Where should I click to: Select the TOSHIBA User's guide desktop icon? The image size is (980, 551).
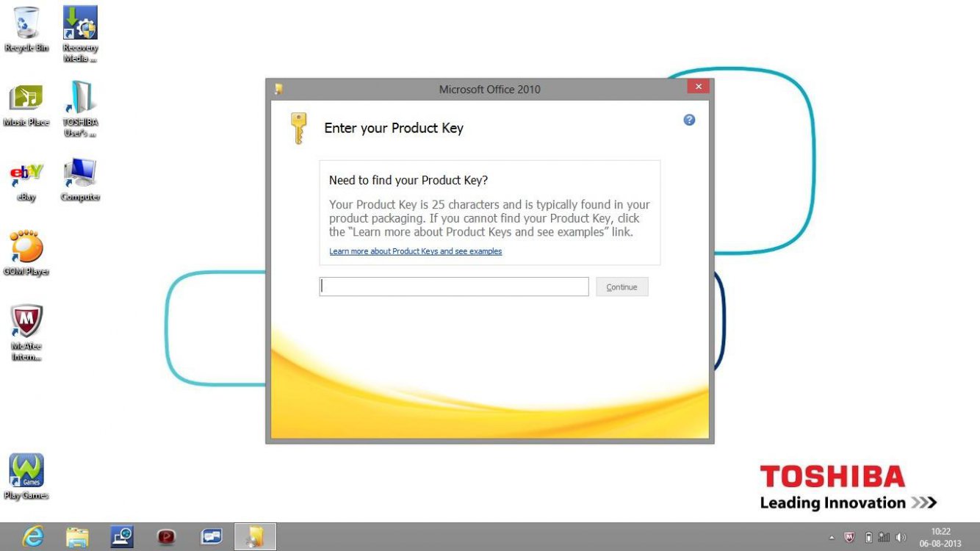click(x=80, y=108)
